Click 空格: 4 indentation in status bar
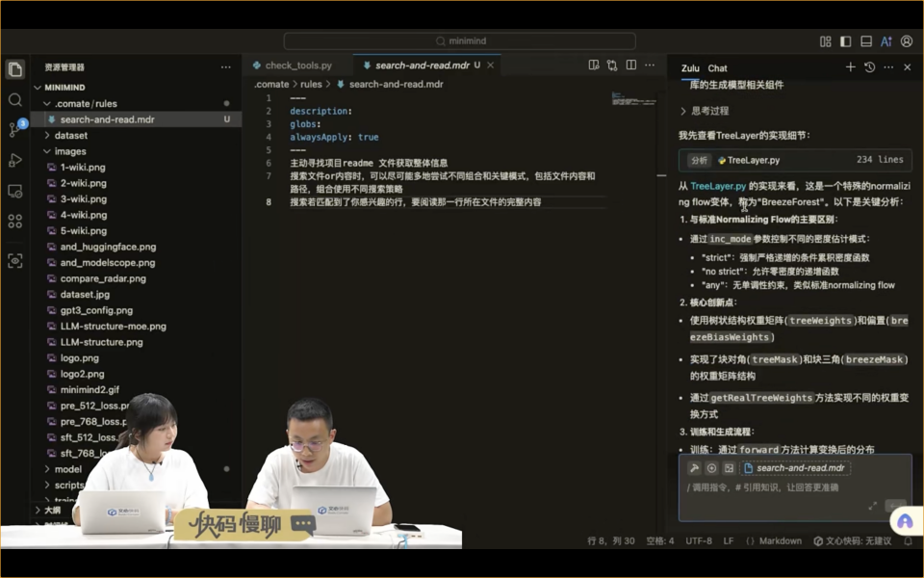 tap(660, 540)
